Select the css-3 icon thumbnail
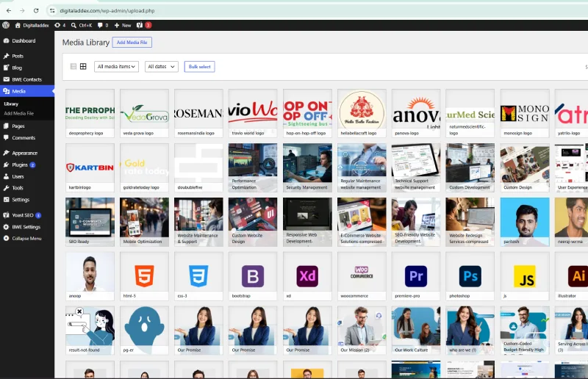This screenshot has height=379, width=588. (x=198, y=276)
